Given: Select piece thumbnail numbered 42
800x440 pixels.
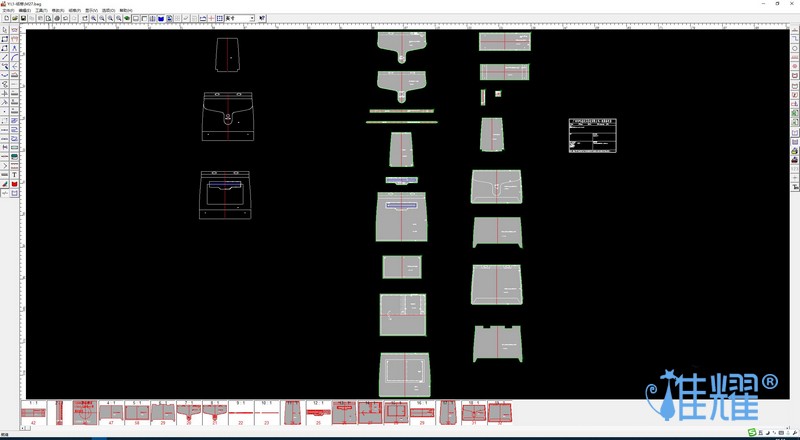Looking at the screenshot, I should coord(33,412).
